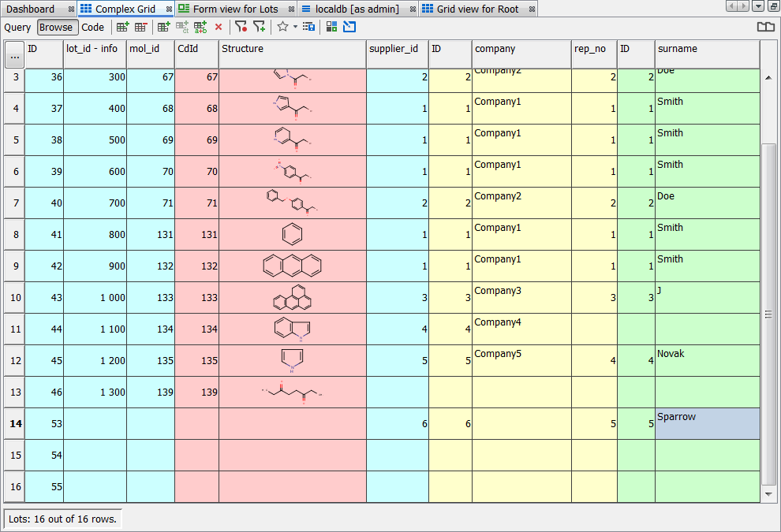
Task: Click the add calculated field (a+b) icon
Action: (x=201, y=27)
